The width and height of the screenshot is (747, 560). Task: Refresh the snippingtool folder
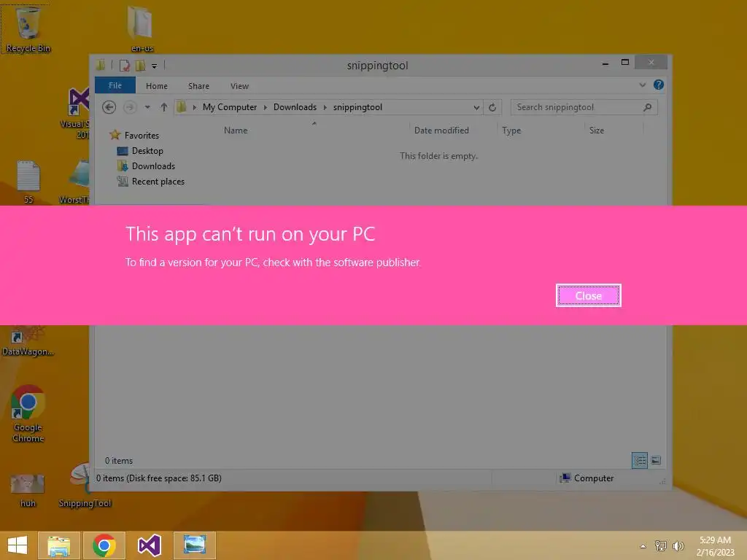click(x=492, y=108)
